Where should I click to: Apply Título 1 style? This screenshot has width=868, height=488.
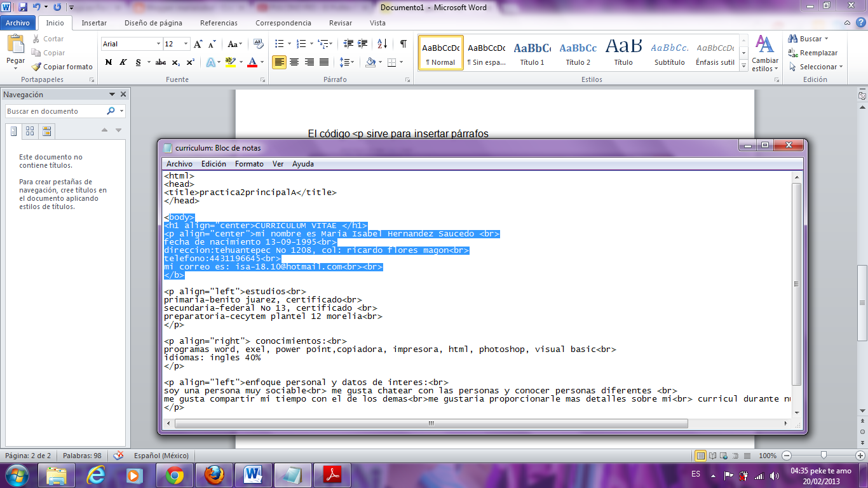pyautogui.click(x=532, y=53)
